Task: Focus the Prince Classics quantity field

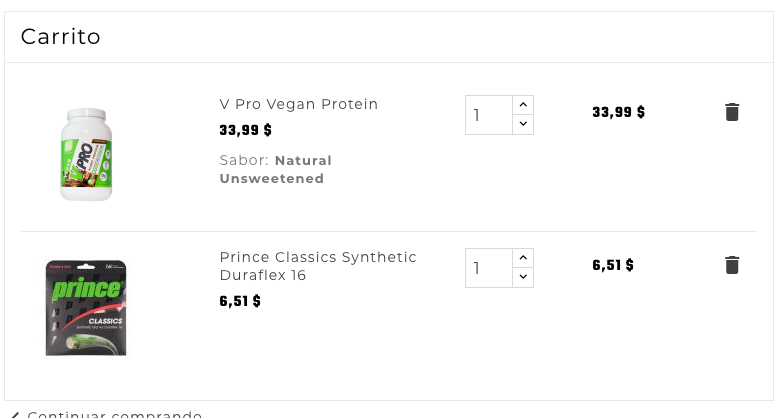Action: (489, 268)
